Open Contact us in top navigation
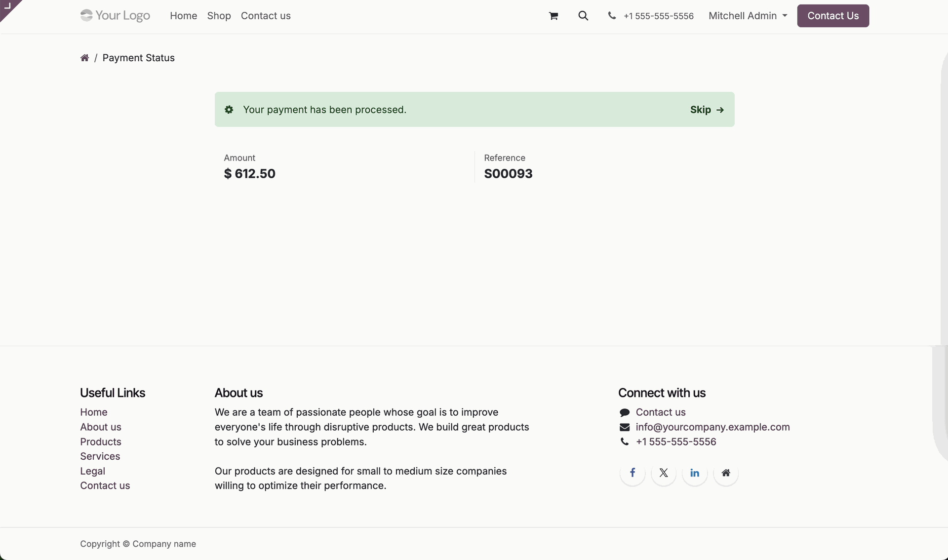 click(x=266, y=16)
